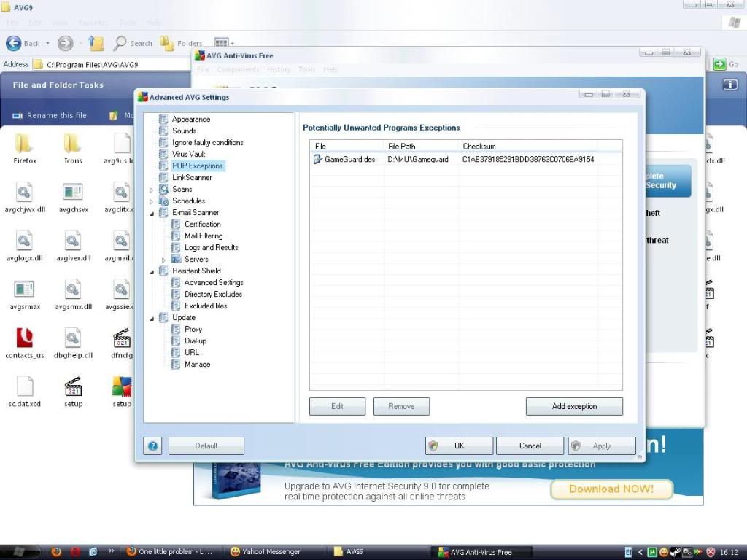Select the contacts_us file icon
The image size is (747, 560).
[25, 343]
